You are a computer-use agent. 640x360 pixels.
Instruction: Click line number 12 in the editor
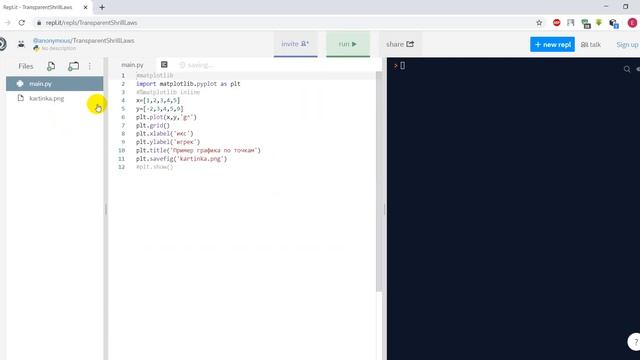(121, 167)
